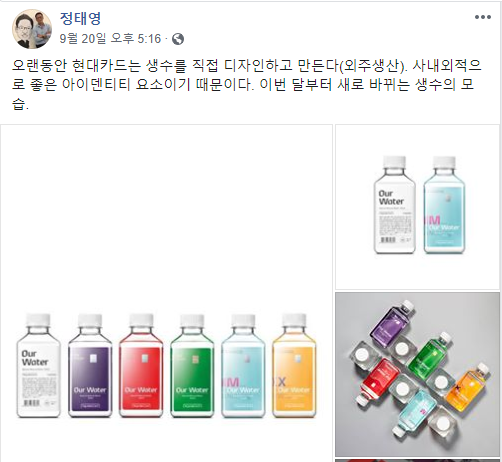Click the green Our Water bottle
The image size is (502, 462).
192,365
